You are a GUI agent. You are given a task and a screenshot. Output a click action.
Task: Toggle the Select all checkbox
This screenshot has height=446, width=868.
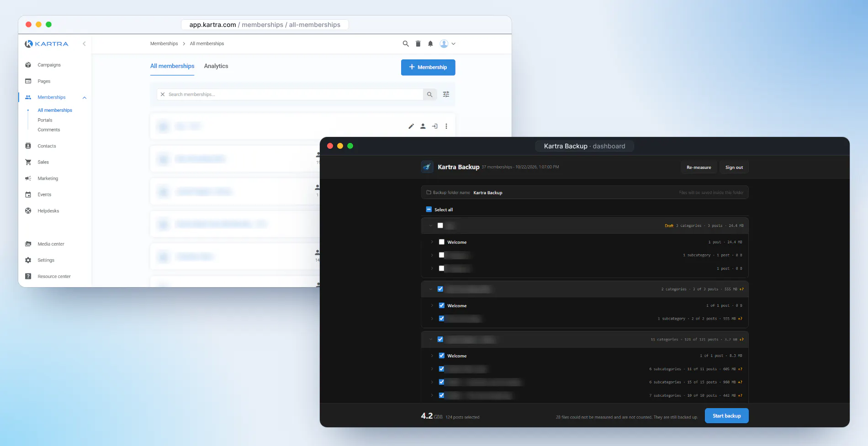point(429,210)
